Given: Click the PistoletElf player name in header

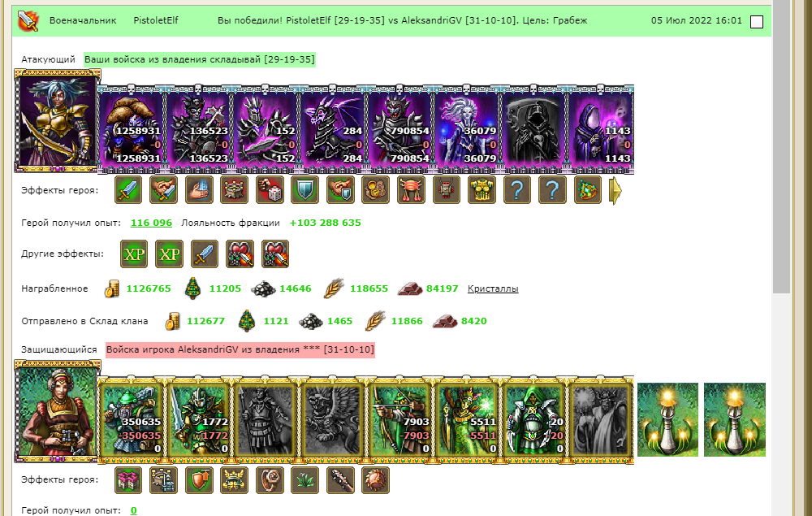Looking at the screenshot, I should click(x=156, y=21).
